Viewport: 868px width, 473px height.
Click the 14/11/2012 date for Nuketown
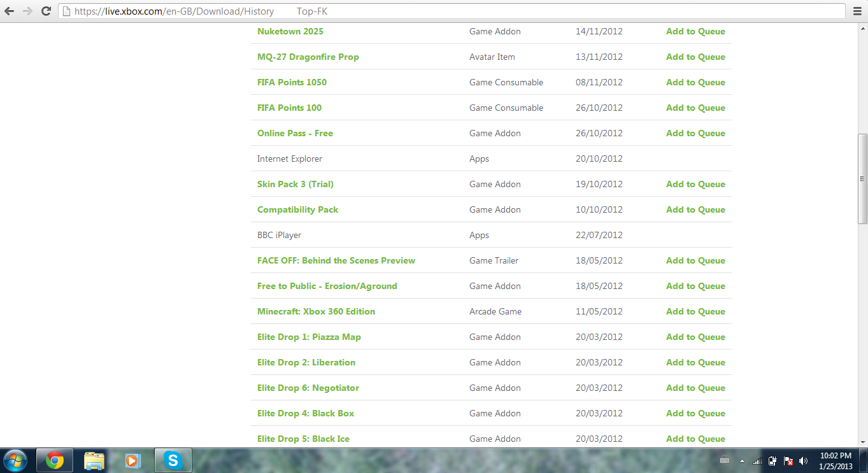[x=599, y=31]
